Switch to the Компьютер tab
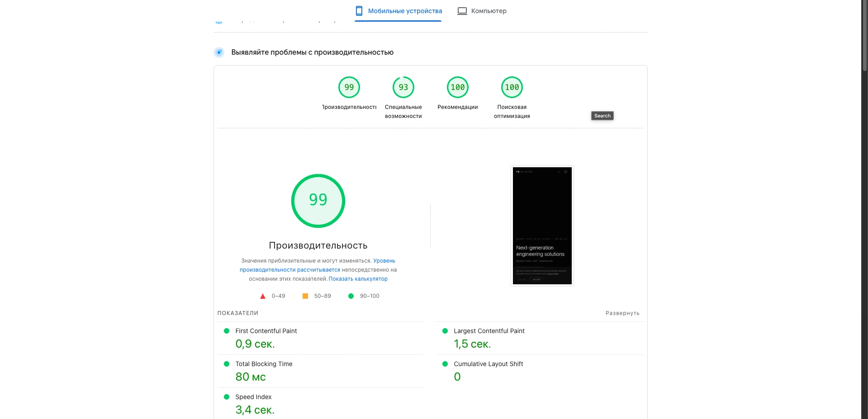 click(482, 11)
